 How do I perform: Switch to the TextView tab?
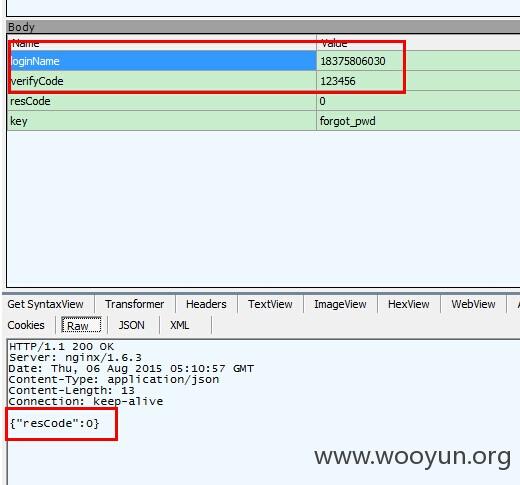270,304
